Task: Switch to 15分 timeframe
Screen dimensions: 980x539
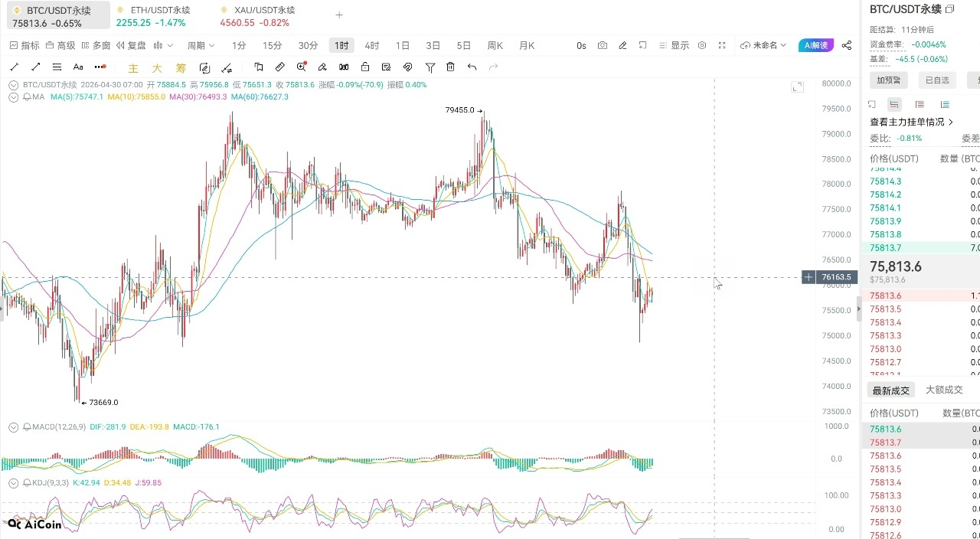Action: pyautogui.click(x=272, y=45)
